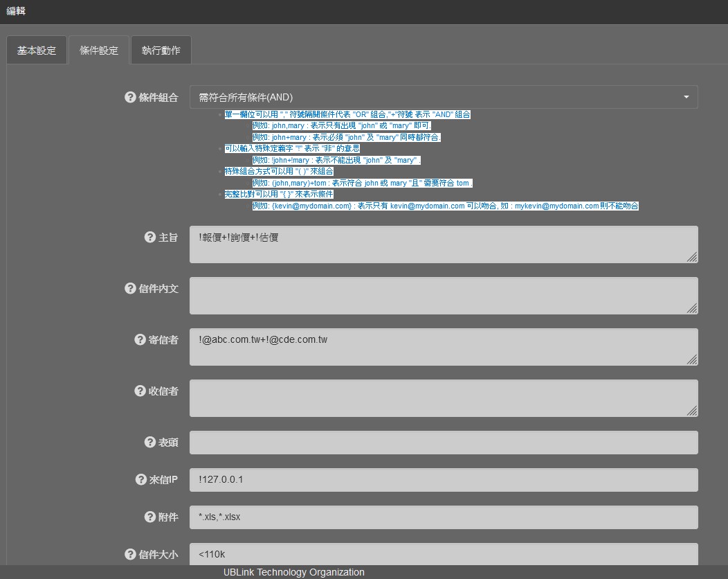The image size is (728, 579).
Task: Click the 寄信者 sender text area
Action: [x=444, y=347]
